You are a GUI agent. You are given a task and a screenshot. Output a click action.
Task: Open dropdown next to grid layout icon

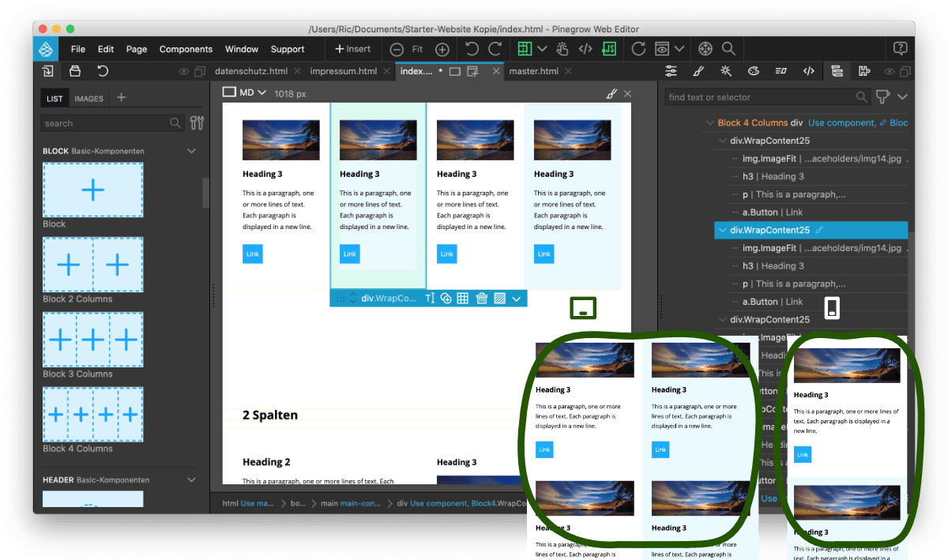pos(542,49)
